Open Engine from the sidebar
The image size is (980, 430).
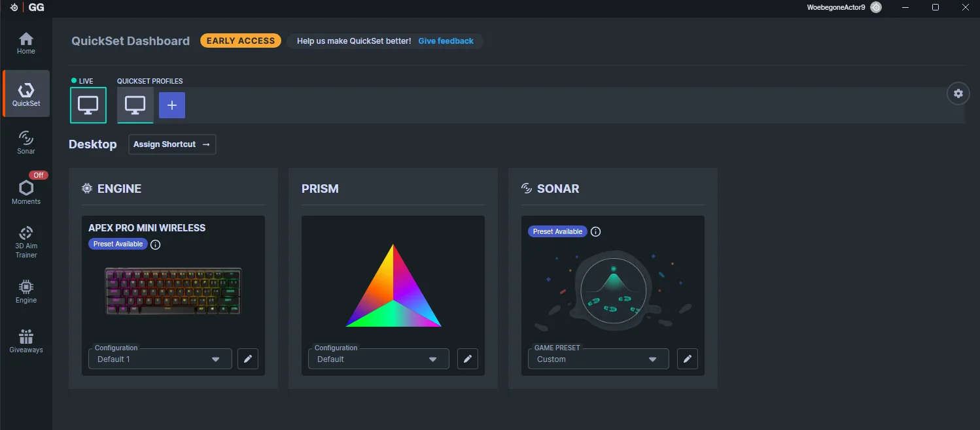[26, 291]
